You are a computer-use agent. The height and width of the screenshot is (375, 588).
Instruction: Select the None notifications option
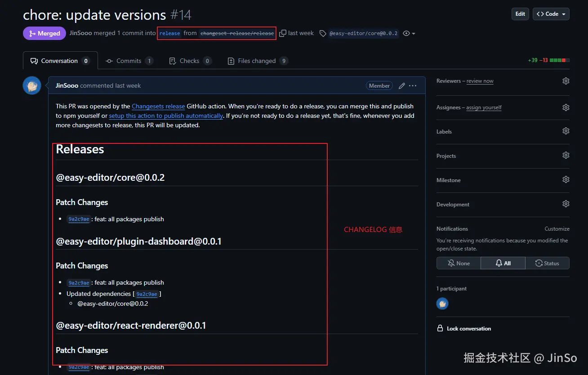(x=459, y=263)
